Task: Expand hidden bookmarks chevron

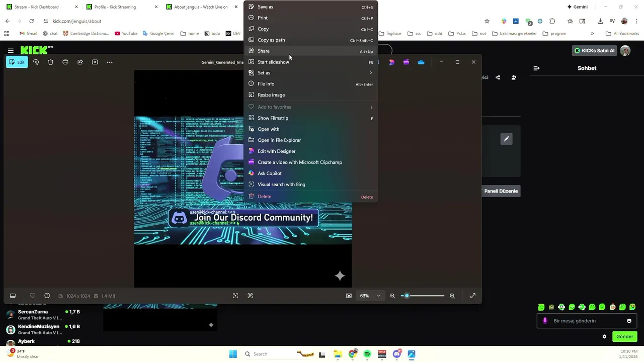Action: point(592,34)
